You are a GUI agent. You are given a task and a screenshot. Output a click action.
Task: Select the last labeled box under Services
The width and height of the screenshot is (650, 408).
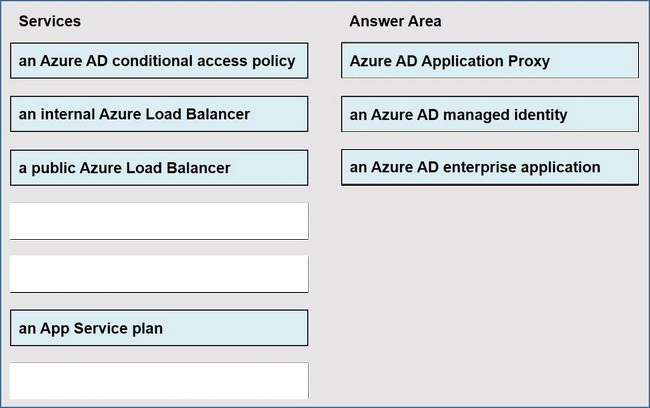159,328
